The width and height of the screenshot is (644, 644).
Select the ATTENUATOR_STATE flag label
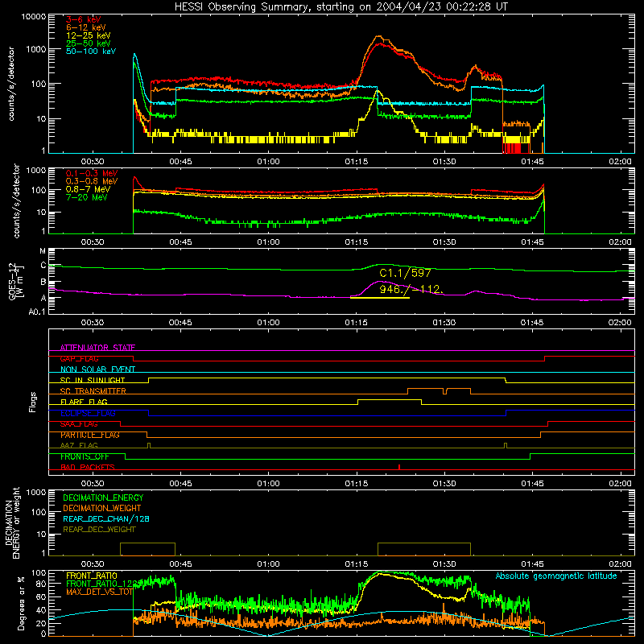coord(97,348)
